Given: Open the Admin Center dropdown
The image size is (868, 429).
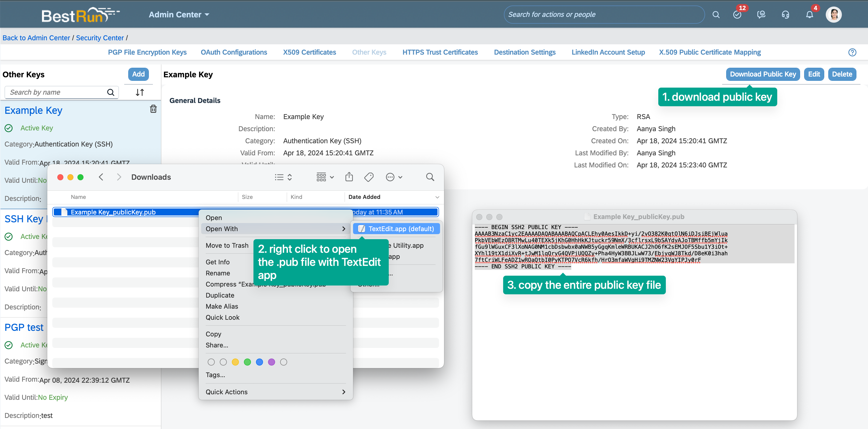Looking at the screenshot, I should [x=179, y=15].
